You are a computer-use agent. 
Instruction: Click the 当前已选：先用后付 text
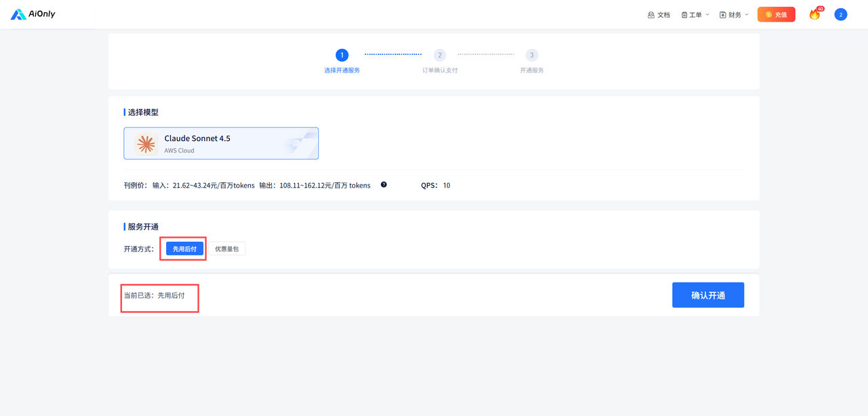154,295
